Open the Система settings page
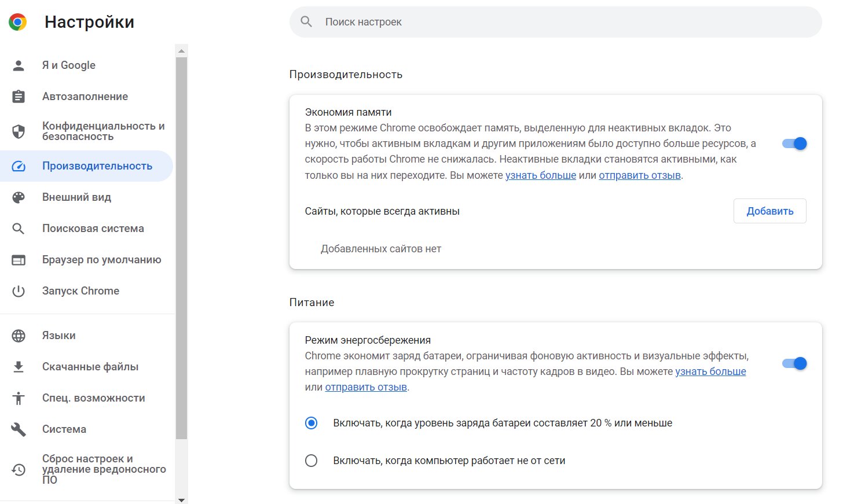 click(87, 429)
